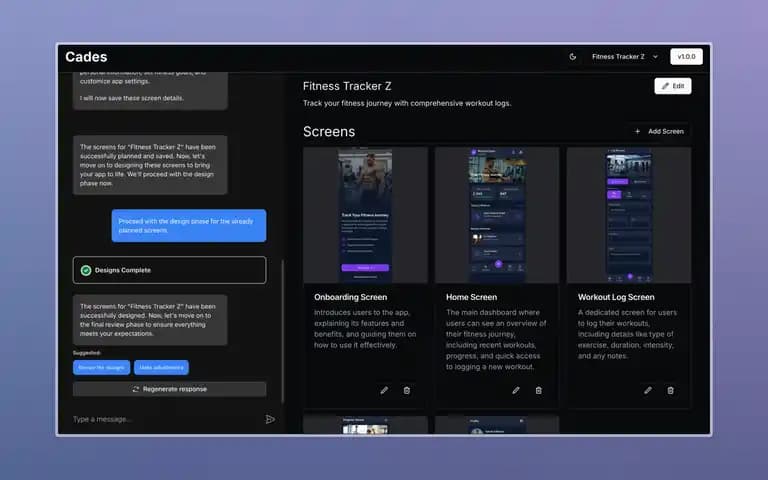Click the Cades logo
The height and width of the screenshot is (480, 768).
pyautogui.click(x=86, y=57)
